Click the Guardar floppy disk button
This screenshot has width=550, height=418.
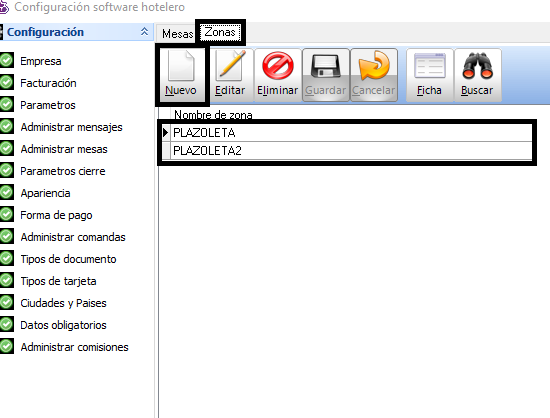[326, 75]
